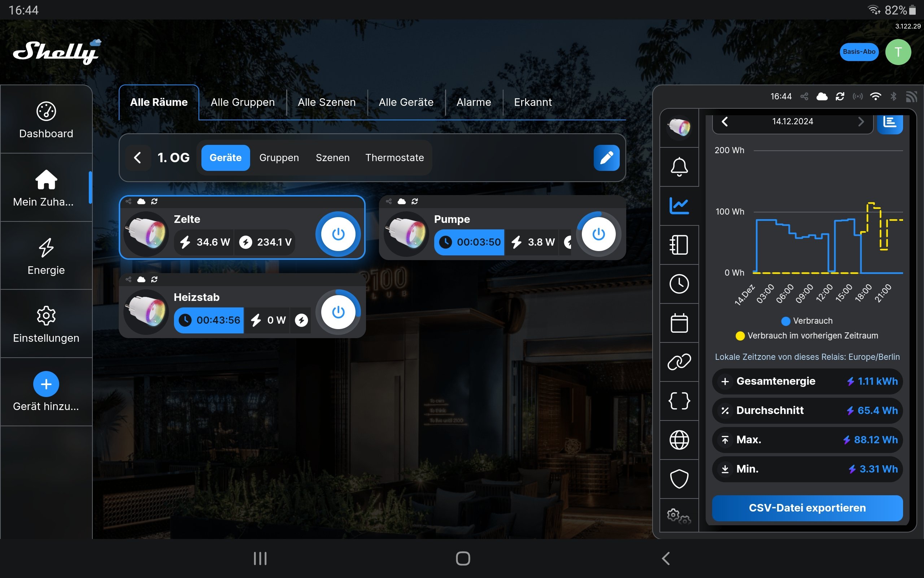
Task: Open device settings gears icon
Action: 679,516
